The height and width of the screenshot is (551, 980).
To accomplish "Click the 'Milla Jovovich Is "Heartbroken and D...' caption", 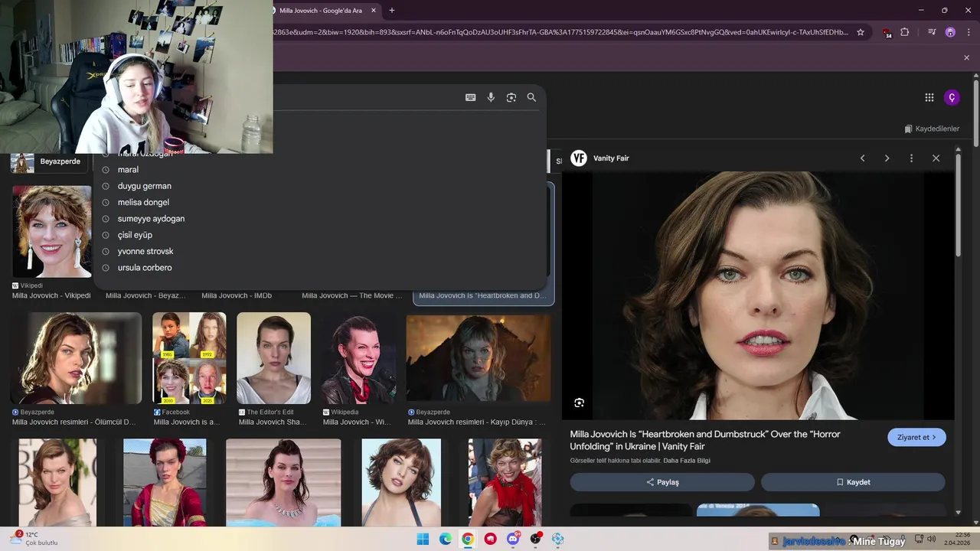I will pyautogui.click(x=482, y=295).
